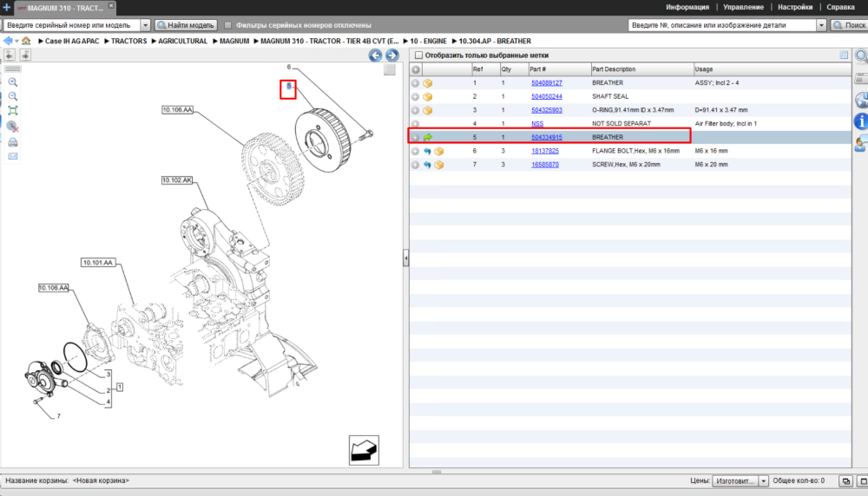Screen dimensions: 868x496
Task: Open part number 504050244 link
Action: (x=546, y=97)
